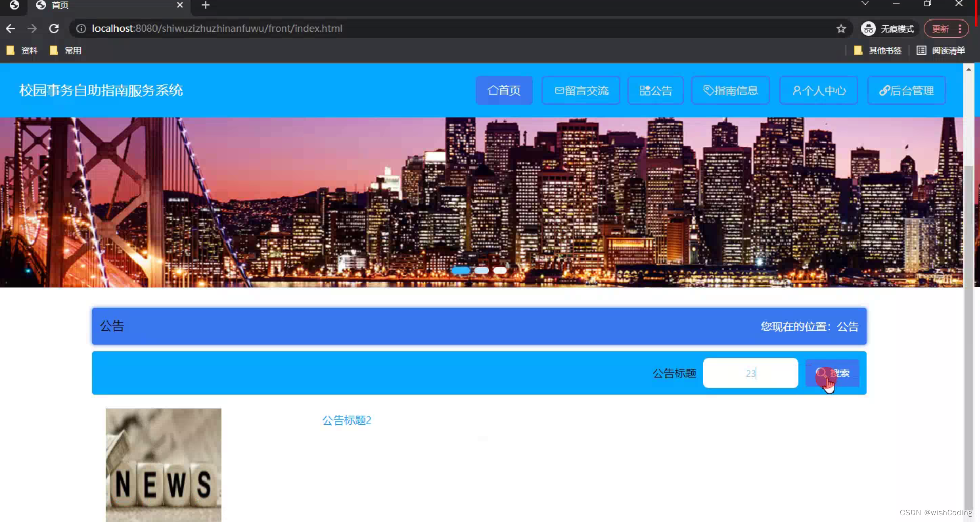Select the 首页 navigation button

pos(504,90)
